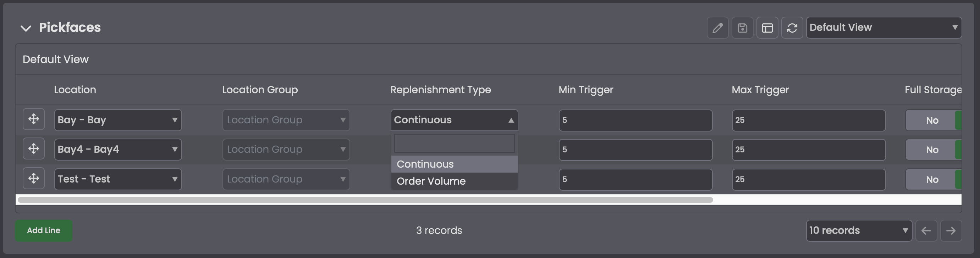Screen dimensions: 980x258
Task: Open the Default View dropdown
Action: click(x=884, y=28)
